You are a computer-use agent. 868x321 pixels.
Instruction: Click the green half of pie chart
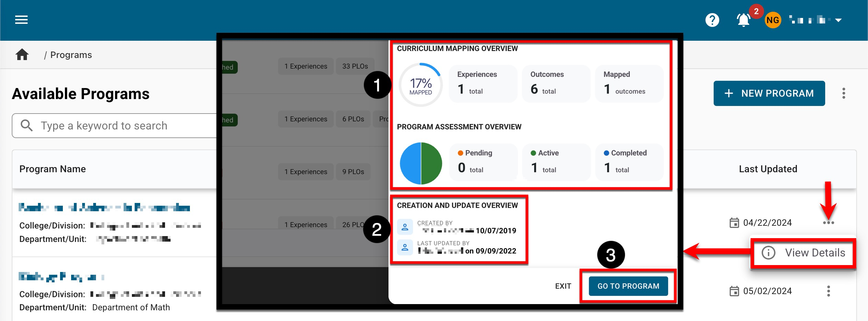pos(432,163)
